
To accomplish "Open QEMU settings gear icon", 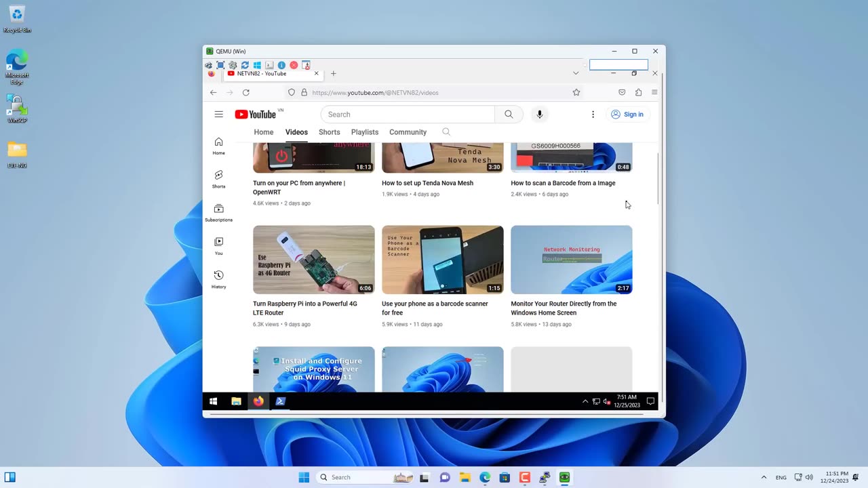I will [233, 65].
